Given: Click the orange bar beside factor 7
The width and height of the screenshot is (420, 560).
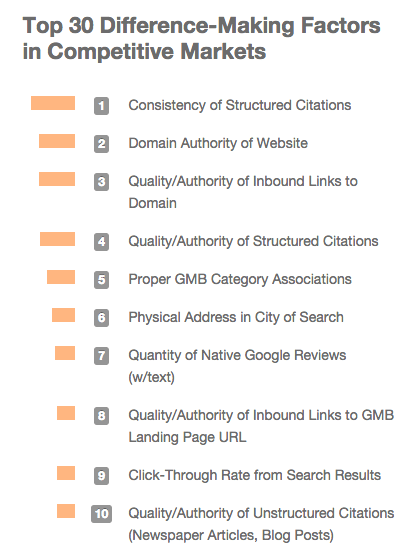Looking at the screenshot, I should [x=65, y=353].
